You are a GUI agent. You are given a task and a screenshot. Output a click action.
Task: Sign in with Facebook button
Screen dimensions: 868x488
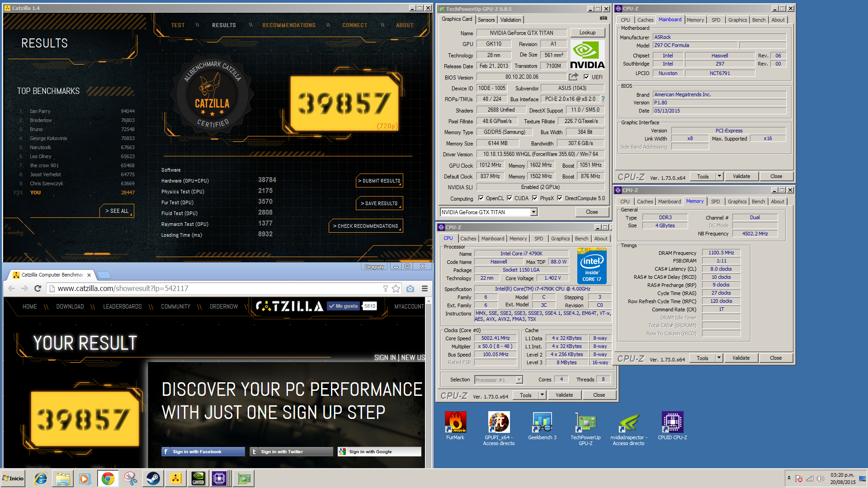(203, 451)
